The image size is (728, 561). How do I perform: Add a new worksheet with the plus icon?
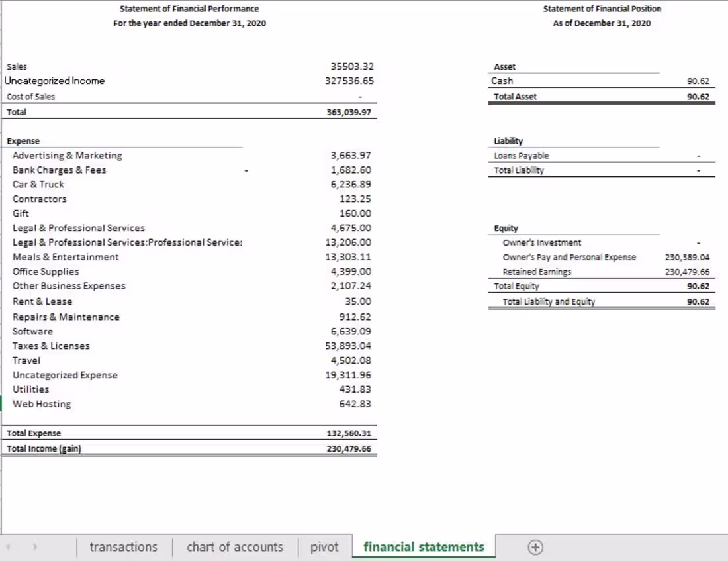pyautogui.click(x=535, y=547)
